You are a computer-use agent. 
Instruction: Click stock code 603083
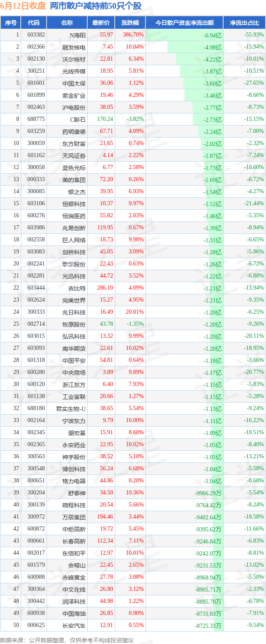(36, 252)
